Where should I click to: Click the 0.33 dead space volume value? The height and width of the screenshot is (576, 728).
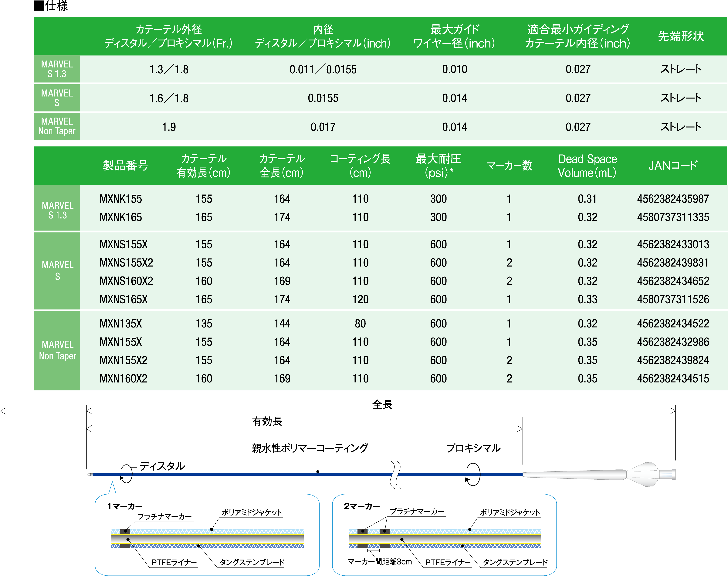tap(587, 299)
